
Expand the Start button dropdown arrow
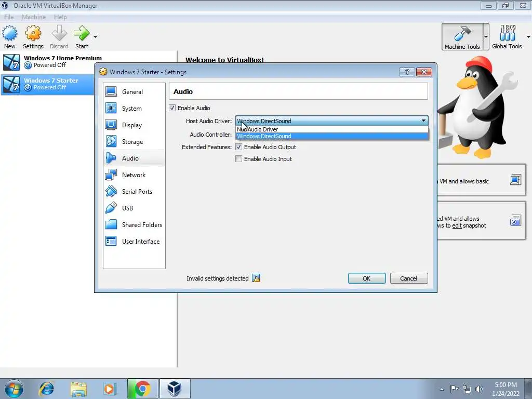[96, 37]
